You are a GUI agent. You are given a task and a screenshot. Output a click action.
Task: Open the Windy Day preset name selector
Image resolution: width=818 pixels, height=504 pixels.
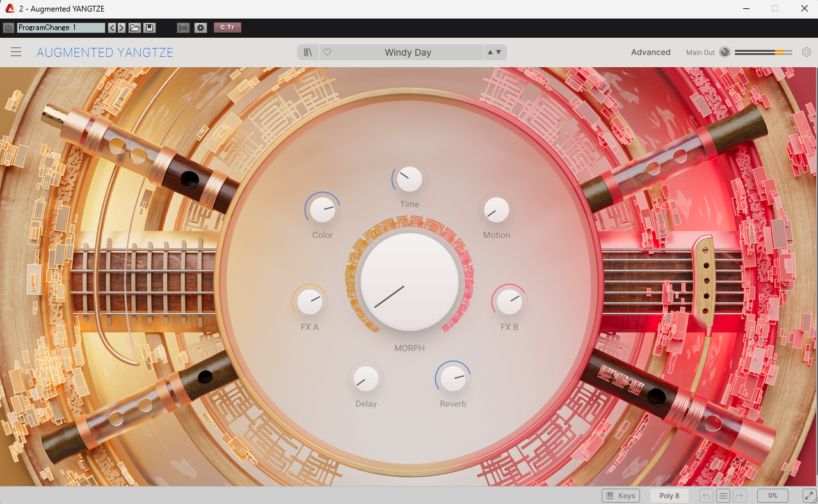click(x=408, y=52)
